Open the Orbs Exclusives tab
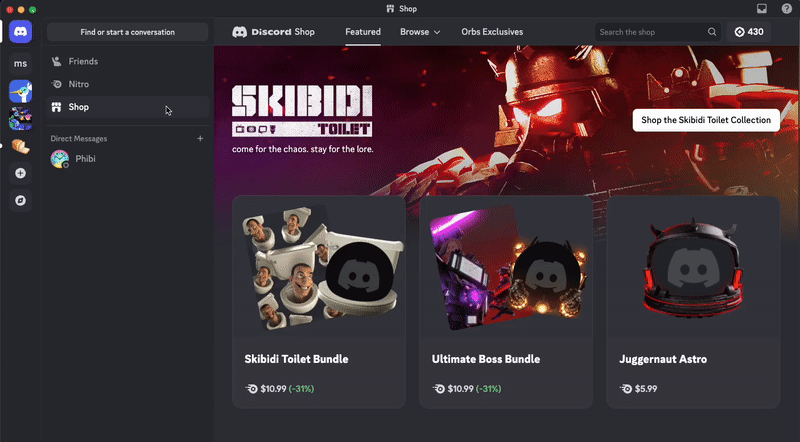This screenshot has width=800, height=442. [492, 32]
